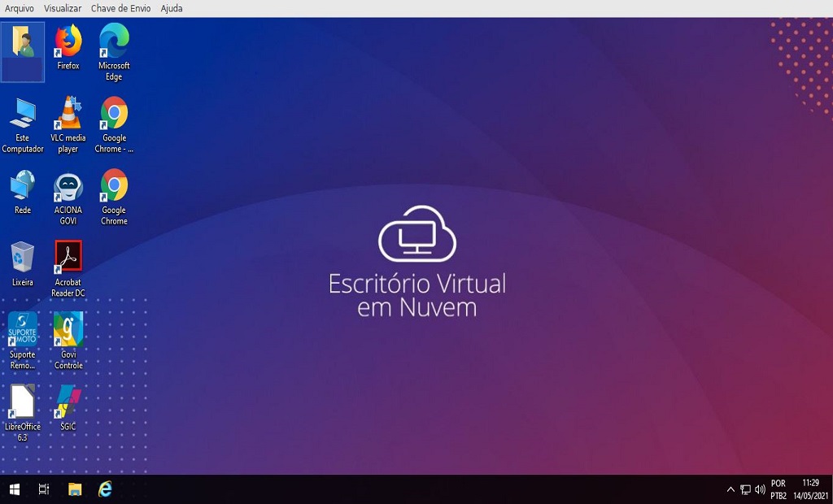The width and height of the screenshot is (833, 504).
Task: Open Acrobat Reader DC shortcut
Action: click(68, 258)
